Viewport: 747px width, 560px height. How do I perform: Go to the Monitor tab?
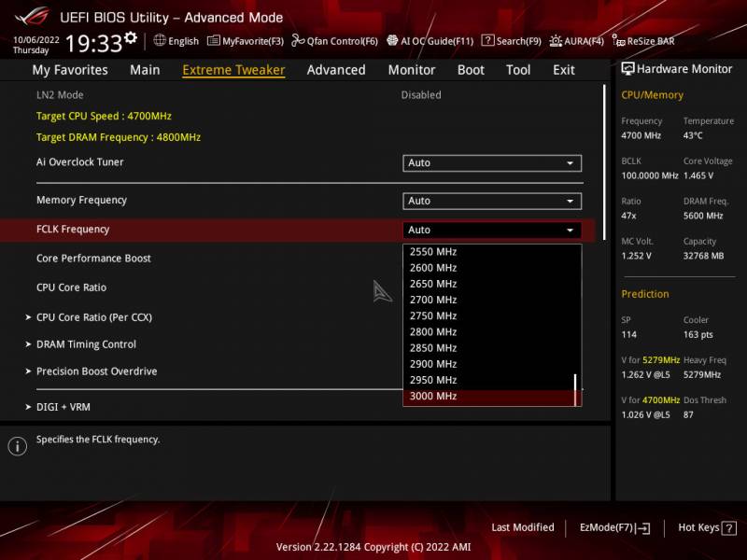point(412,70)
